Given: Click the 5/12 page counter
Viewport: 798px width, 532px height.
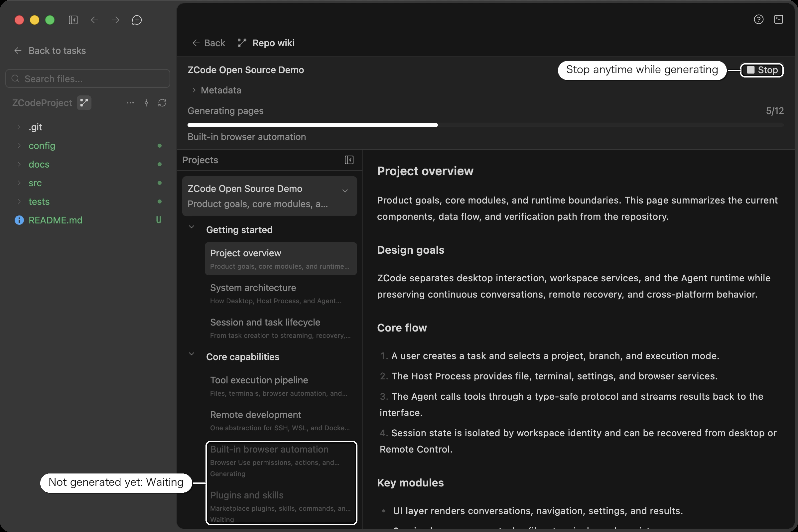Looking at the screenshot, I should point(775,111).
